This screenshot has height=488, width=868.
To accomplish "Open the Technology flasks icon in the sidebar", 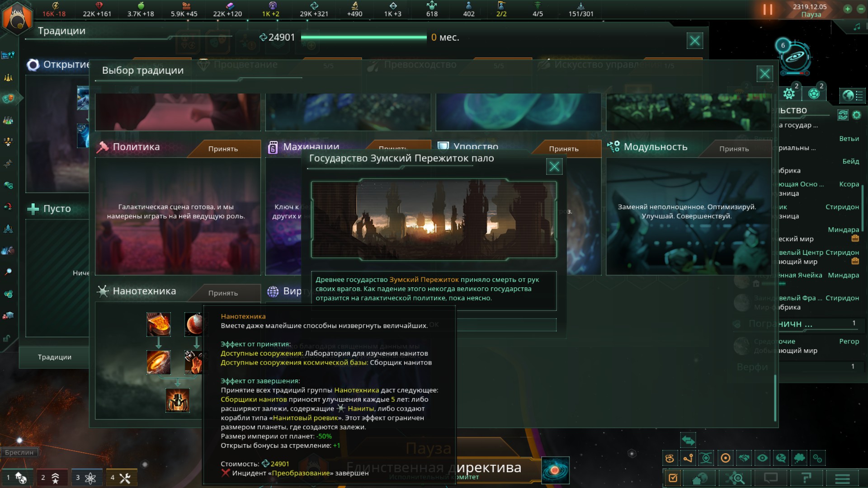I will click(x=8, y=120).
